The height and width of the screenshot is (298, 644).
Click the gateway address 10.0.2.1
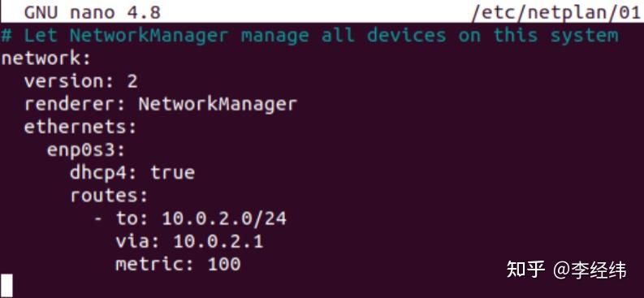pyautogui.click(x=218, y=242)
